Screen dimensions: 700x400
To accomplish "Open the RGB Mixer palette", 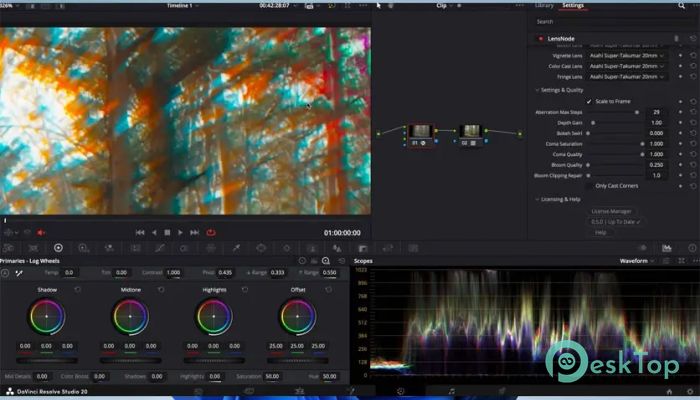I will tap(108, 248).
